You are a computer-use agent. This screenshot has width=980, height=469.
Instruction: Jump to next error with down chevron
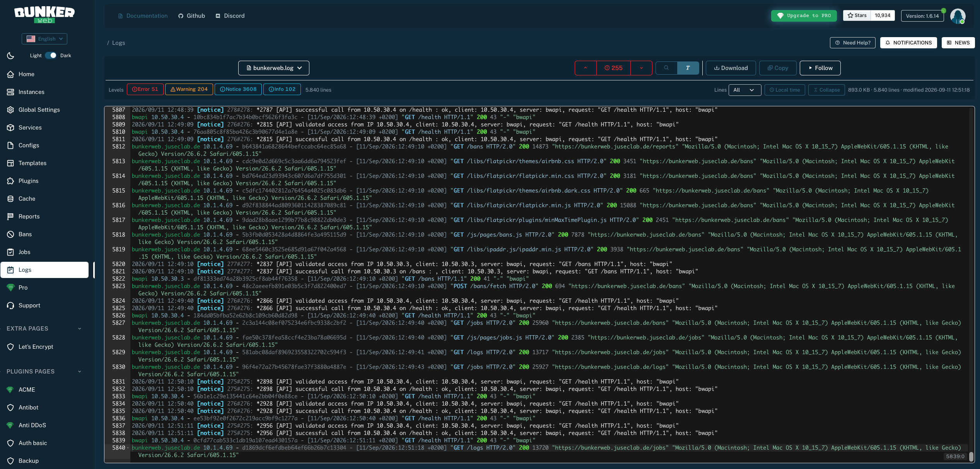(x=641, y=68)
